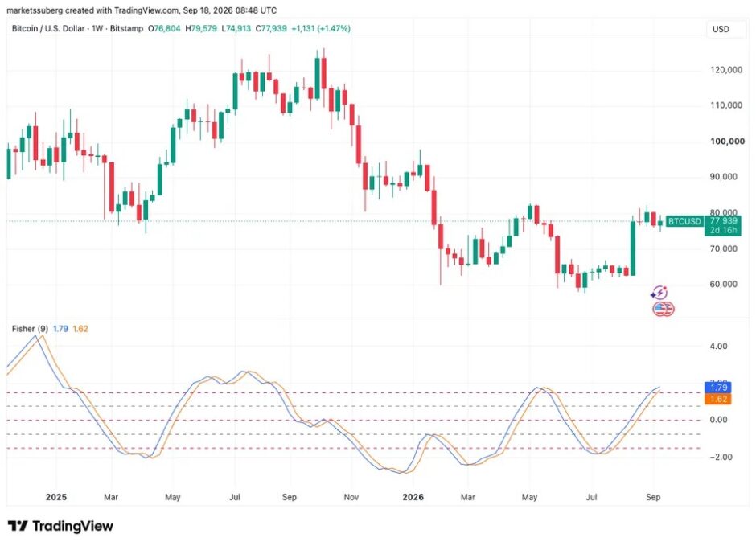Click the 77,939 last price tag

(x=723, y=220)
